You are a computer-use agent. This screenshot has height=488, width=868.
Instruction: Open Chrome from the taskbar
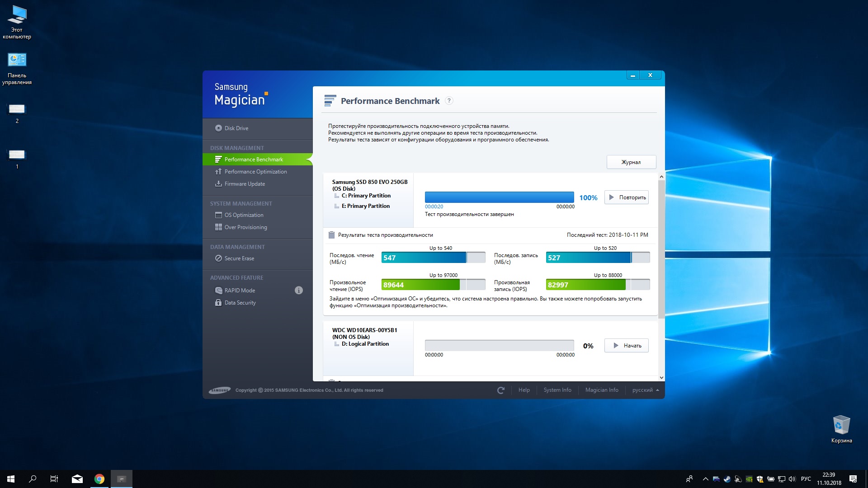[x=99, y=479]
